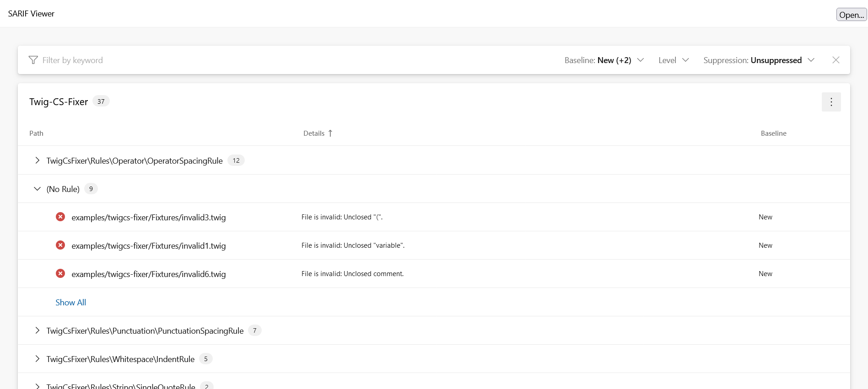Click the clear filter X icon

(836, 60)
